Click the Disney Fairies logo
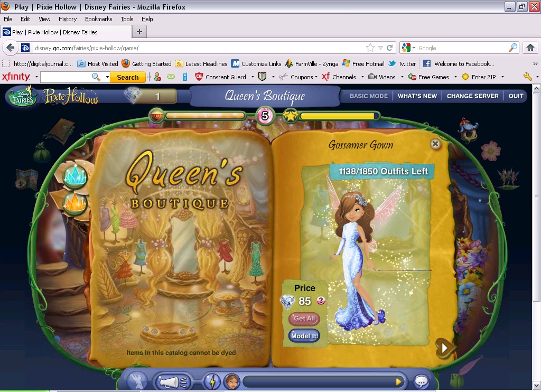Viewport: 541px width, 392px height. click(x=22, y=96)
